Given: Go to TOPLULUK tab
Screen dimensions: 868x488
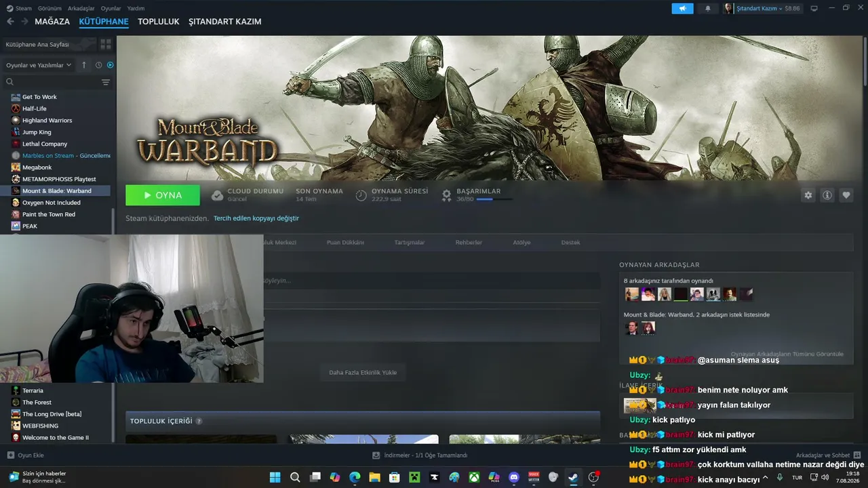Looking at the screenshot, I should [x=159, y=22].
